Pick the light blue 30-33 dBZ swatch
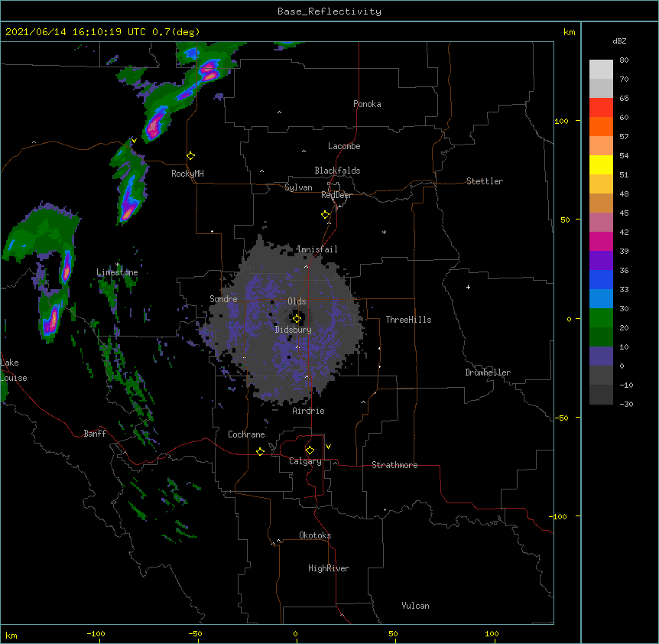 pos(601,299)
